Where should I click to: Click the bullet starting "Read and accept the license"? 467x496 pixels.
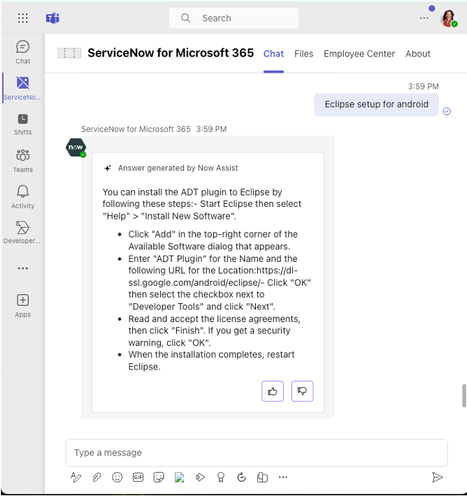coord(214,331)
